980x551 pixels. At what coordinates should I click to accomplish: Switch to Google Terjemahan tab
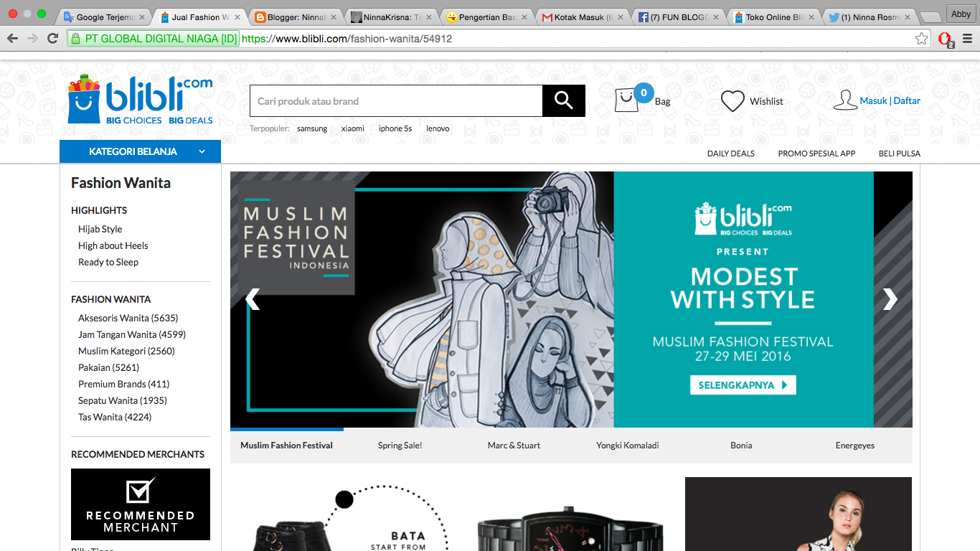[105, 17]
